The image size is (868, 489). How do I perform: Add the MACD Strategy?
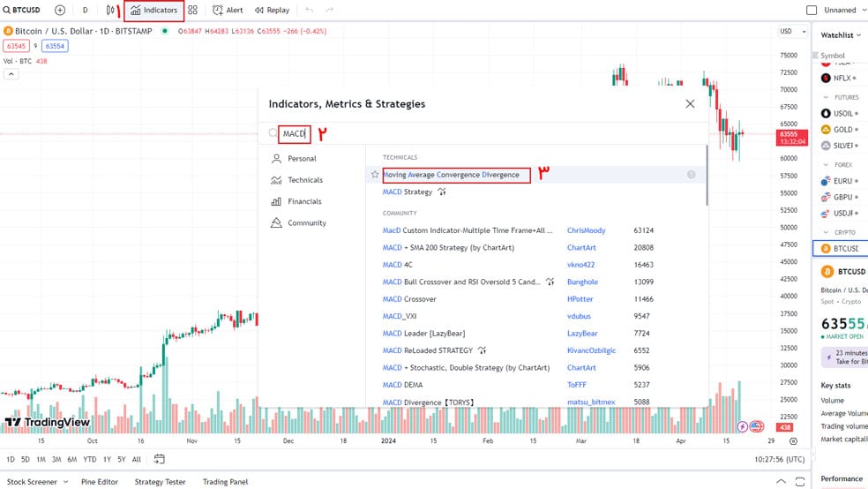coord(408,192)
